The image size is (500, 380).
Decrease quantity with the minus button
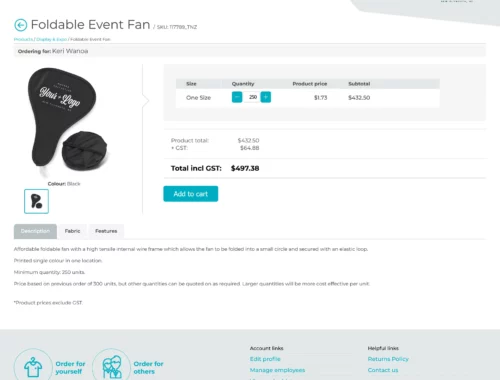[237, 97]
